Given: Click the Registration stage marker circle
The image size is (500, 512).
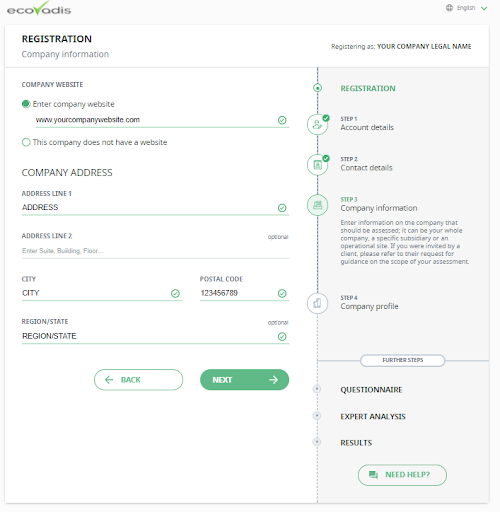Looking at the screenshot, I should click(x=318, y=88).
